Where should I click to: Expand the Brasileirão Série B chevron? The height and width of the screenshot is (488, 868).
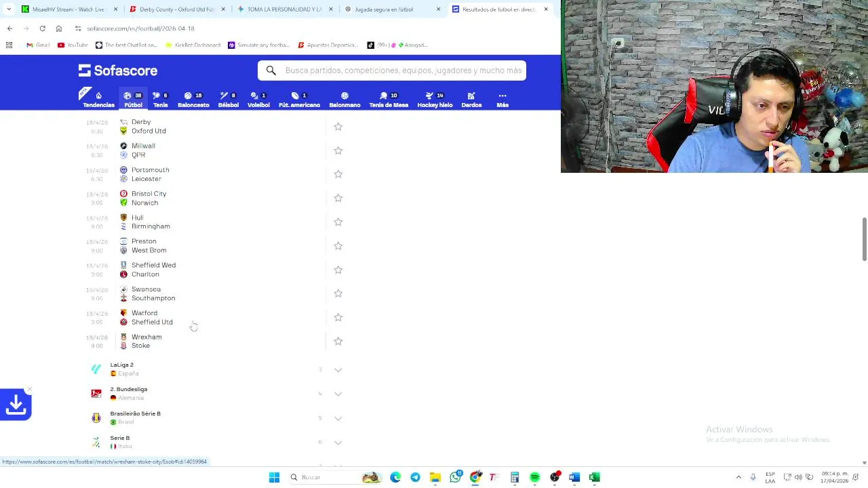pyautogui.click(x=338, y=418)
